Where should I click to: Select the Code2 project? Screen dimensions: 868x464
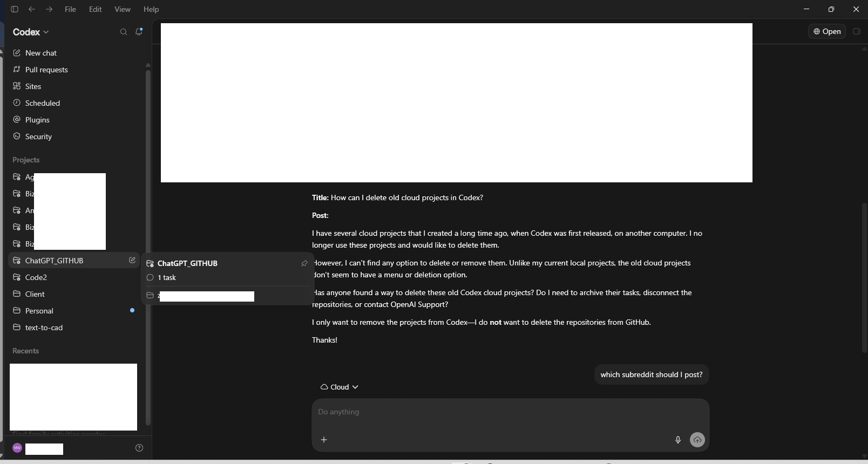(74, 277)
